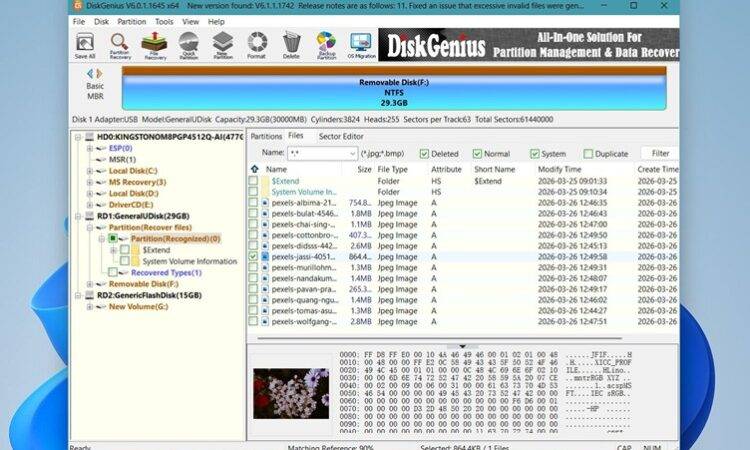750x450 pixels.
Task: Choose the New Partition icon
Action: coord(223,45)
